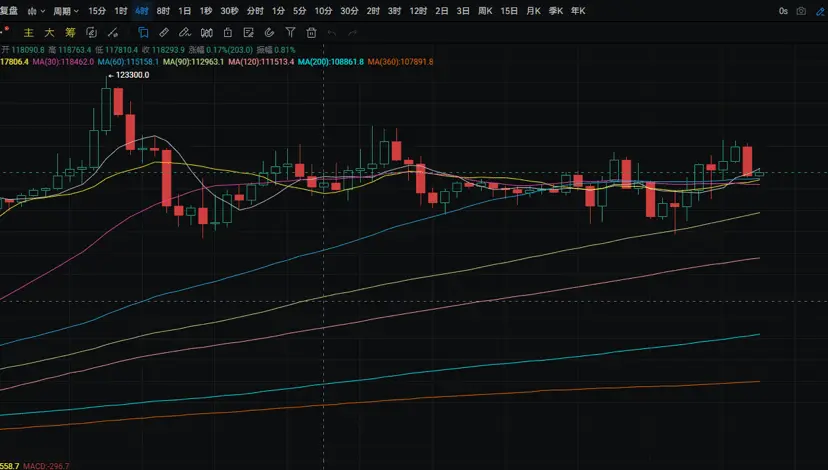
Task: Delete drawings with trash icon
Action: 312,33
